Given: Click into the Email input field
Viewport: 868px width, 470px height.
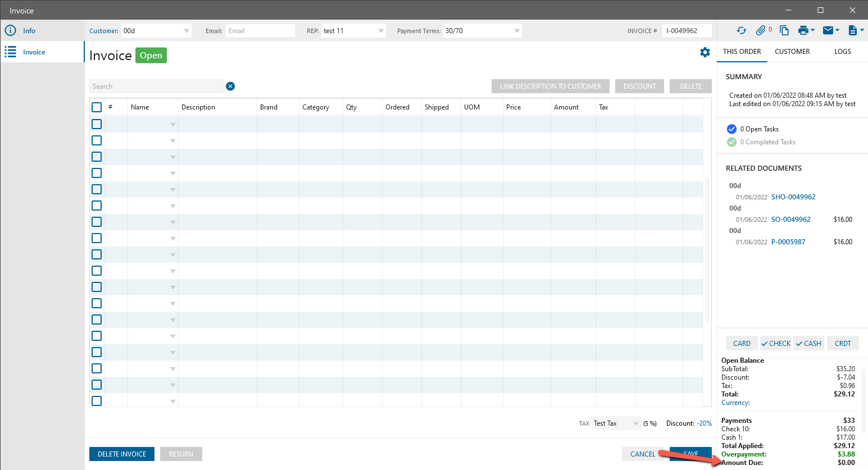Looking at the screenshot, I should (260, 31).
